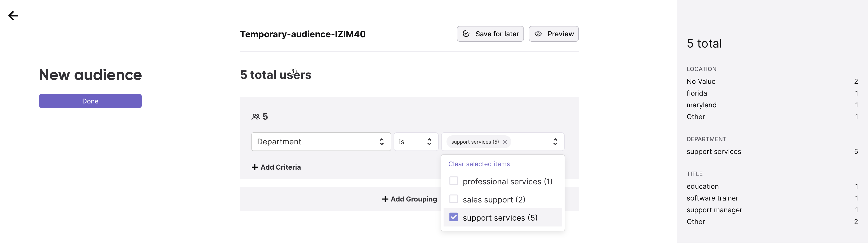Open the Department attribute dropdown
This screenshot has height=251, width=868.
[321, 141]
